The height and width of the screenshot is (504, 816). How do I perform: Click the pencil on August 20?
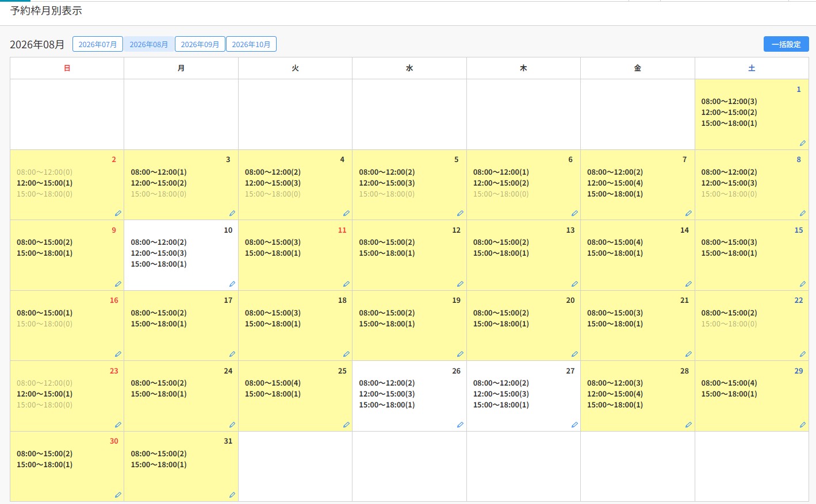pyautogui.click(x=574, y=354)
